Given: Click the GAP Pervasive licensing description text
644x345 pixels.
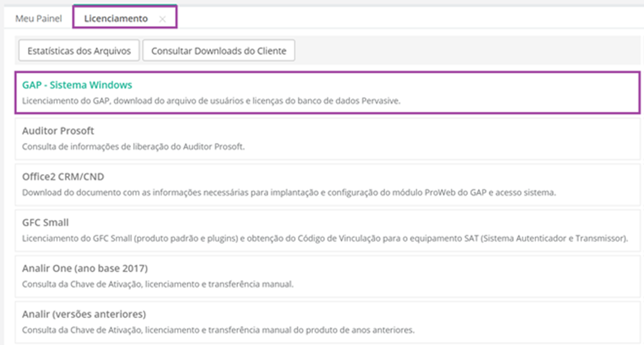Looking at the screenshot, I should pos(211,100).
